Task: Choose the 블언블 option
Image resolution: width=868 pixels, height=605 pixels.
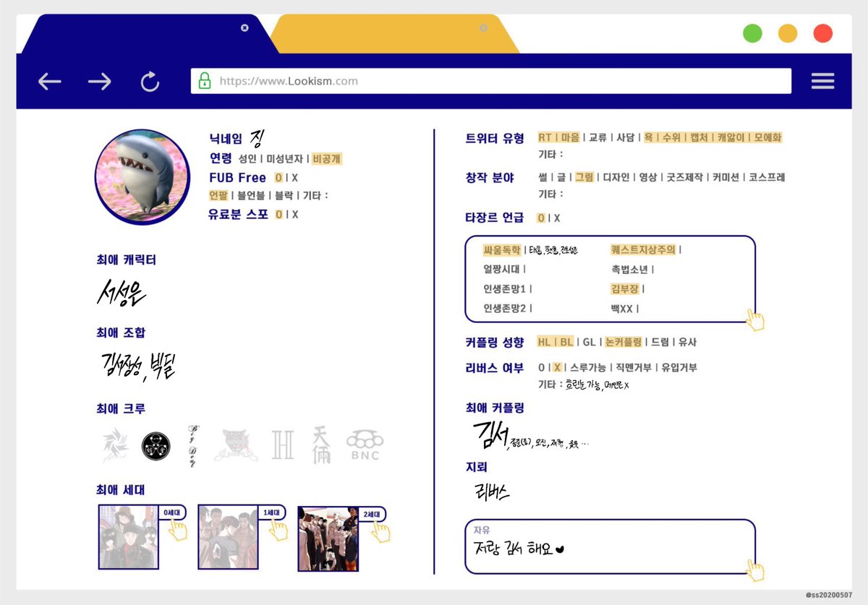Action: tap(252, 195)
